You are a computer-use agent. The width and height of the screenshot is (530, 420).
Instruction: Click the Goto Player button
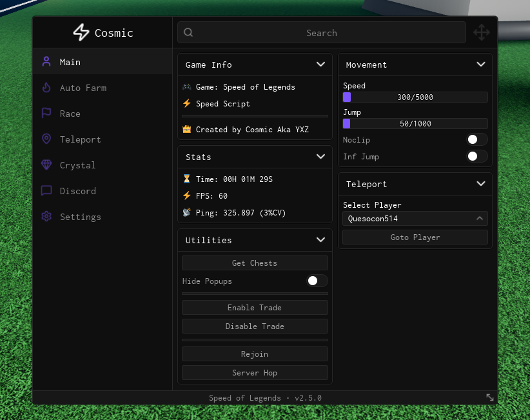(x=415, y=237)
